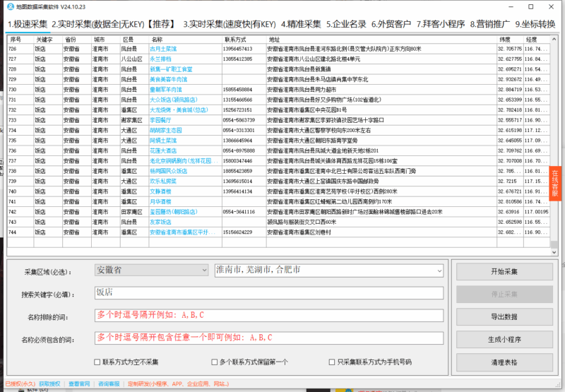565x392 pixels.
Task: Click the 名称必须包含的词 input field
Action: click(x=269, y=338)
